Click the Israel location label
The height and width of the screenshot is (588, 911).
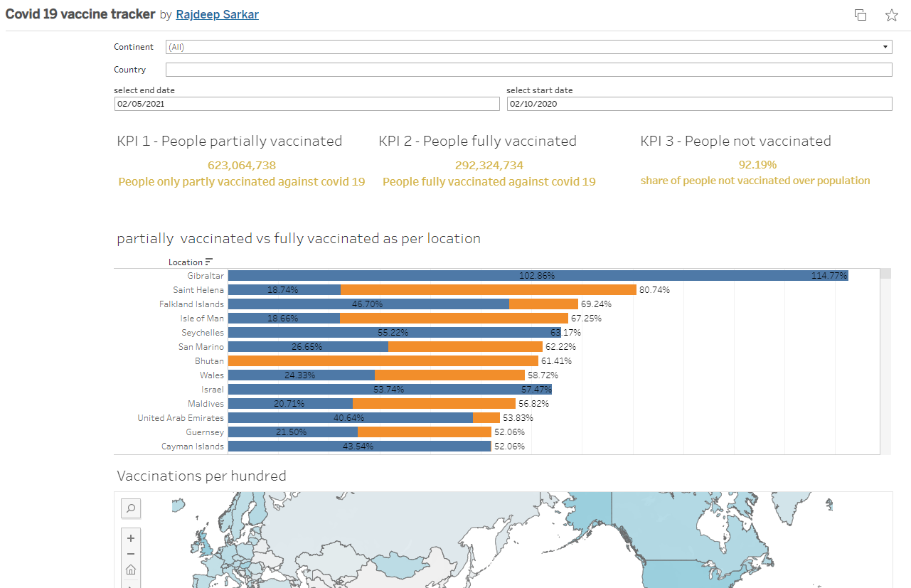pos(213,390)
